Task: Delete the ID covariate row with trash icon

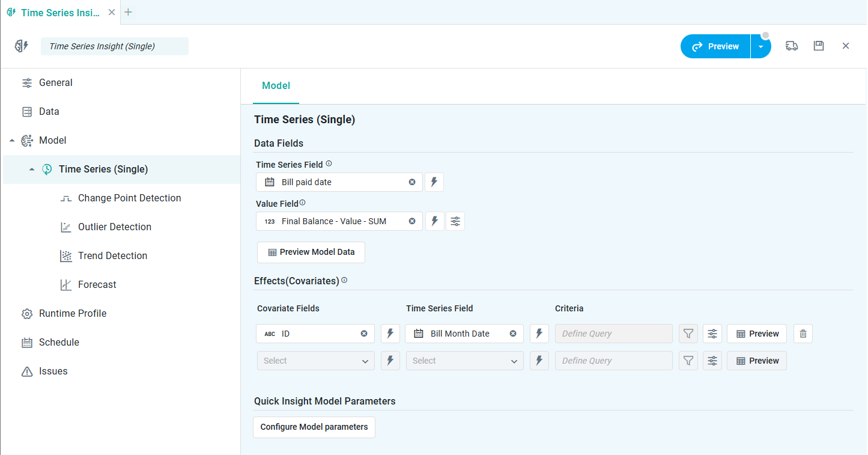Action: pyautogui.click(x=803, y=334)
